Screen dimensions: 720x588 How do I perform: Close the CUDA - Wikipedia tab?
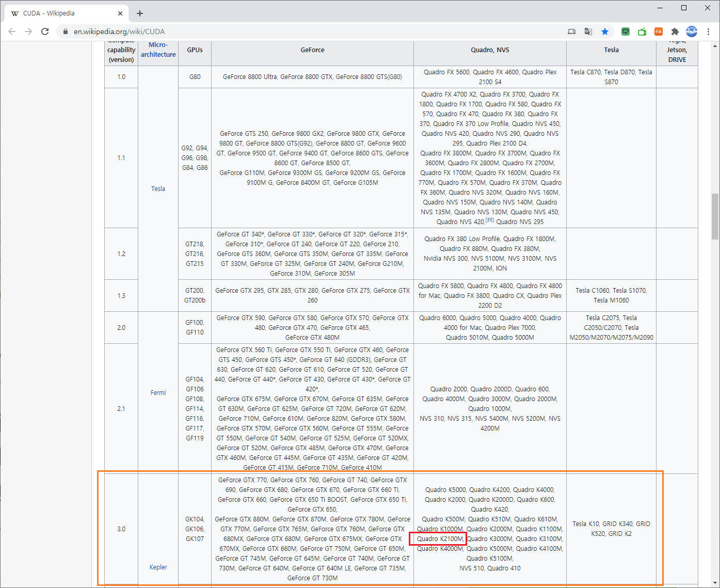point(120,13)
